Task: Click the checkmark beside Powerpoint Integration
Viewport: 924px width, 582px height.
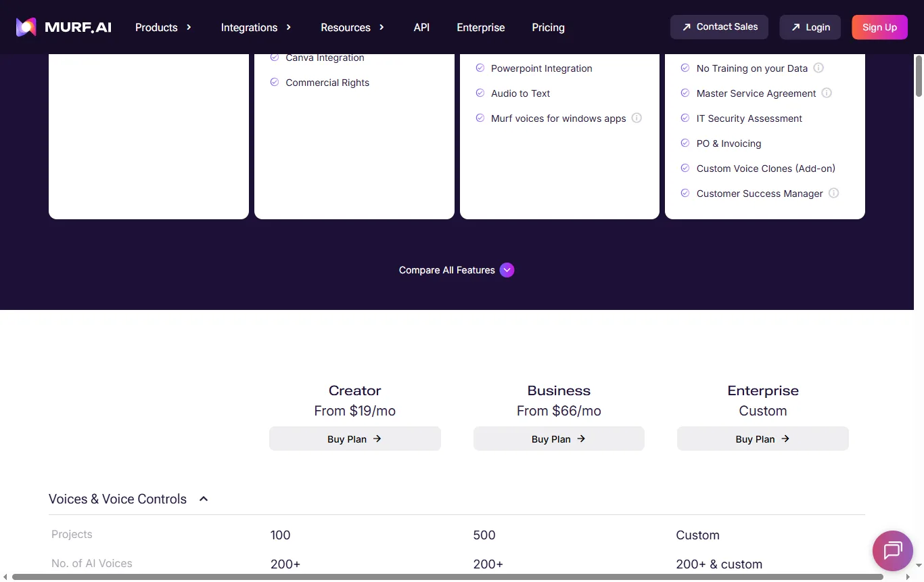Action: [x=480, y=68]
